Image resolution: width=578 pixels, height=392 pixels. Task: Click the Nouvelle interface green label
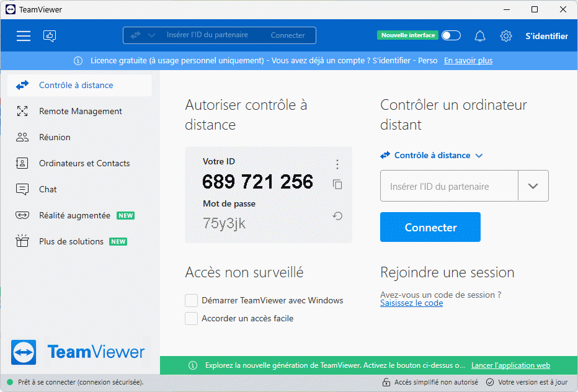(x=407, y=35)
